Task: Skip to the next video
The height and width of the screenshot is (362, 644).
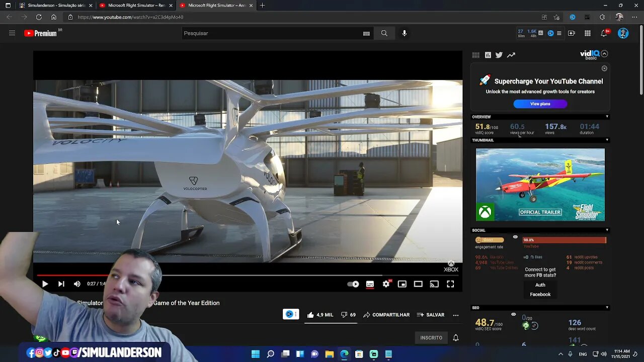Action: [61, 284]
